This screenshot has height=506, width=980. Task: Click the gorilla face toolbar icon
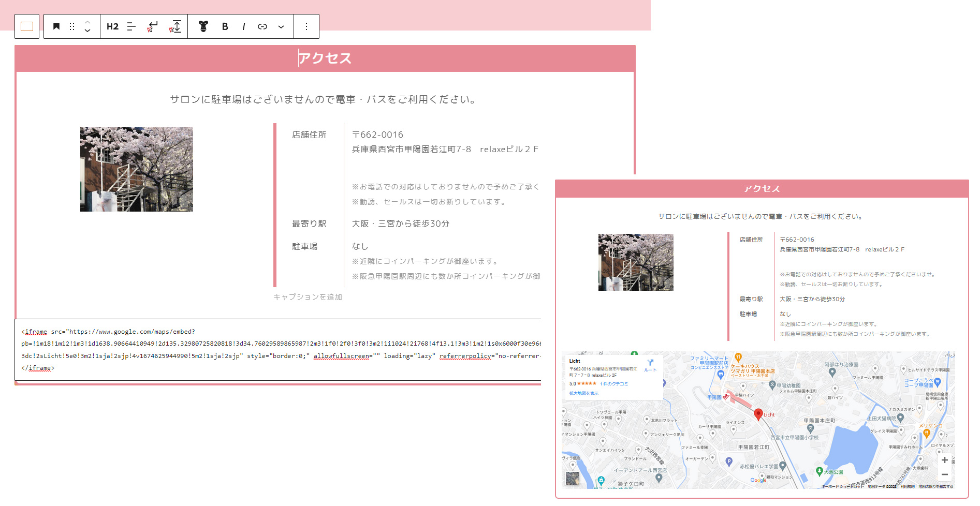pyautogui.click(x=203, y=26)
